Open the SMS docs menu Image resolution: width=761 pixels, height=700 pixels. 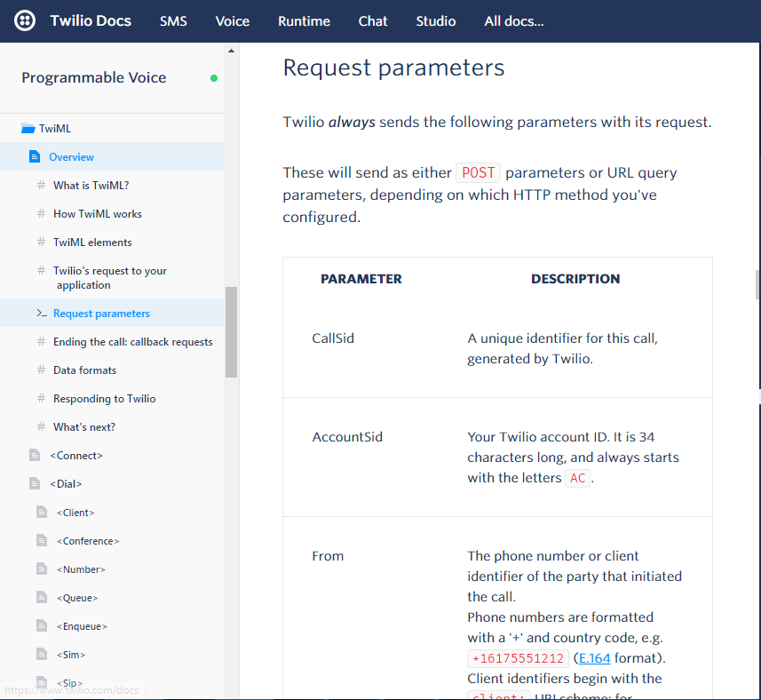[173, 21]
